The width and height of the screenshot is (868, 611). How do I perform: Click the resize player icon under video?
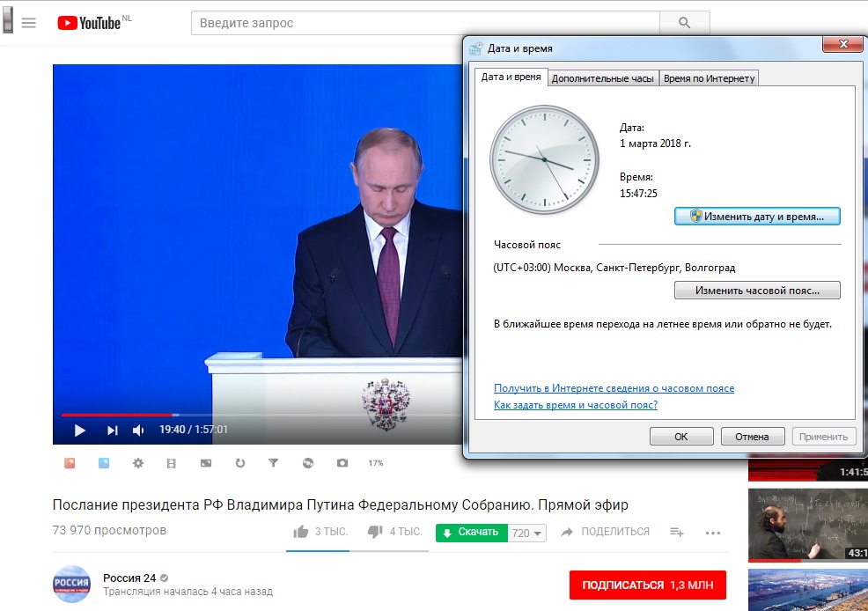click(206, 463)
